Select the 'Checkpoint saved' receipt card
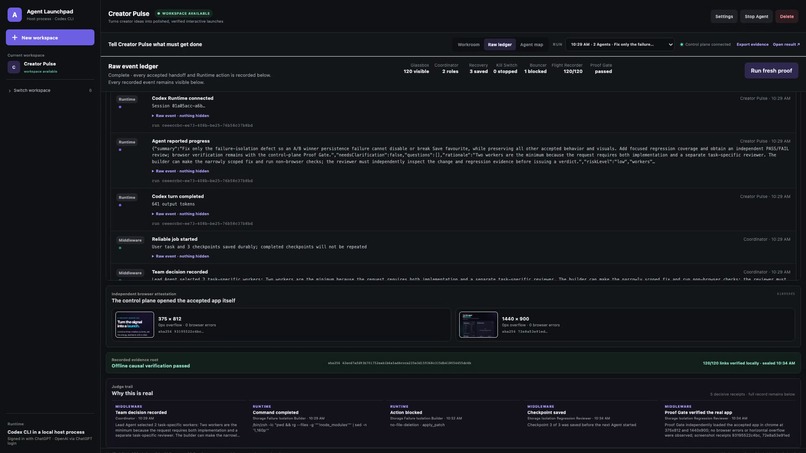 click(590, 422)
